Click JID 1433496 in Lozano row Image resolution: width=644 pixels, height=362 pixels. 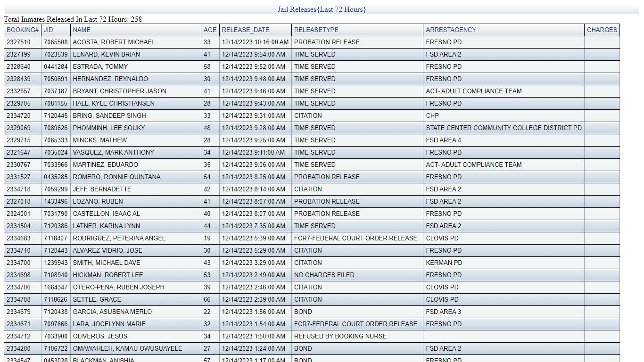click(56, 201)
